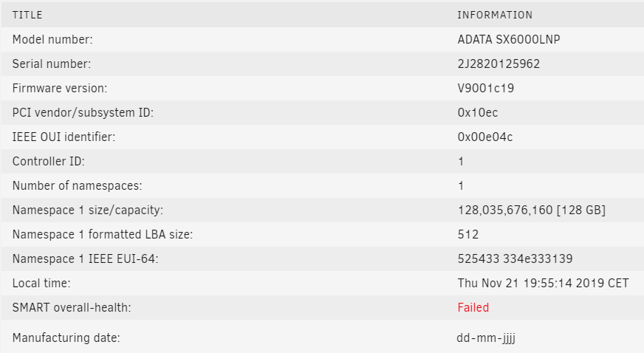Click the INFORMATION column header
The width and height of the screenshot is (644, 353).
pos(495,16)
